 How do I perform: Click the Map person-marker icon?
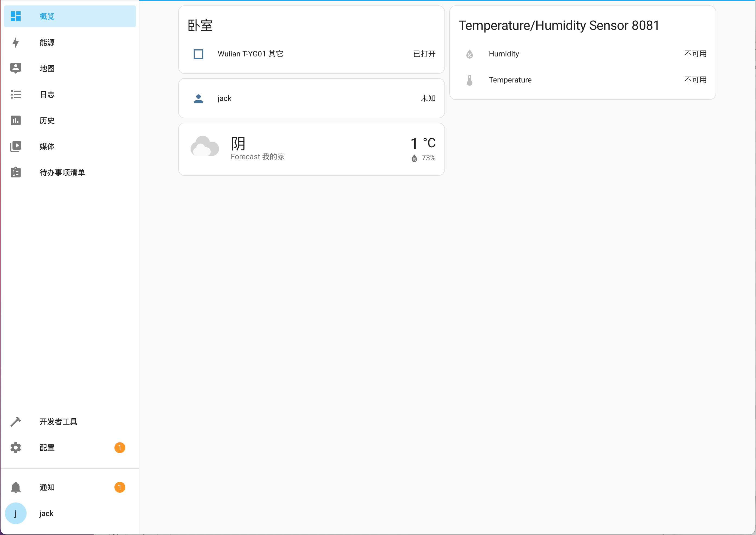15,68
